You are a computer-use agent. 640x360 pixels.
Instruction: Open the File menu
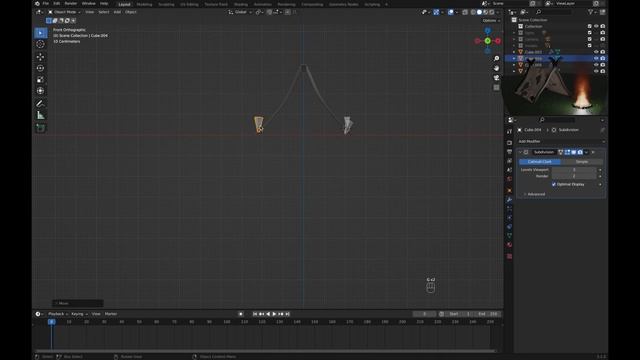46,3
